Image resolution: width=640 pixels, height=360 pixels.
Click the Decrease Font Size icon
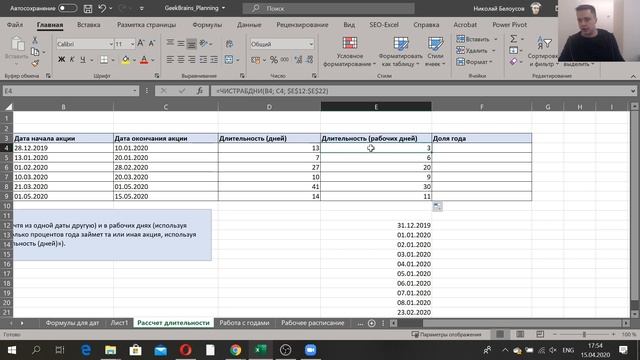click(x=151, y=43)
